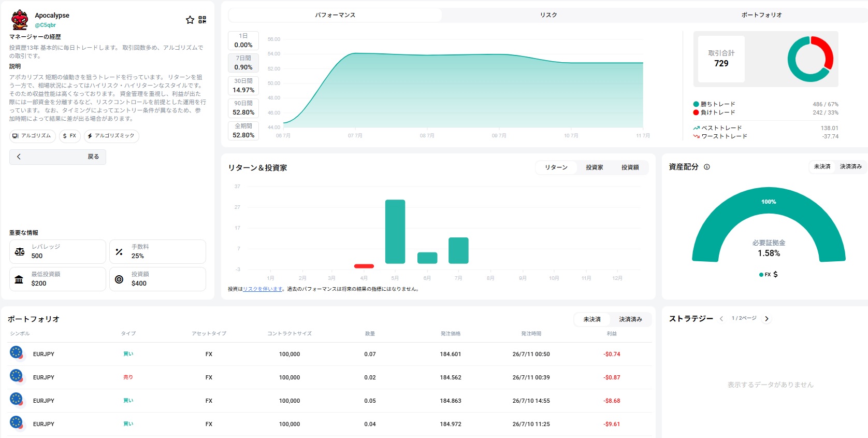868x438 pixels.
Task: Switch to the top ポートフォリオ tab
Action: coord(761,15)
